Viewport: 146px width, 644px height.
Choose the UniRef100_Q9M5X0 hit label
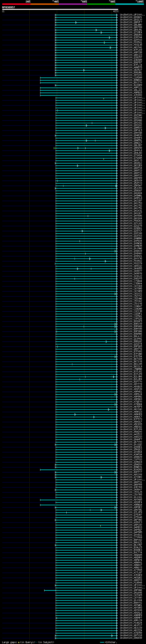pyautogui.click(x=131, y=128)
